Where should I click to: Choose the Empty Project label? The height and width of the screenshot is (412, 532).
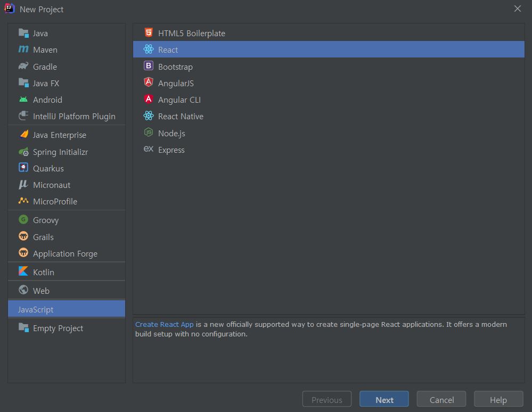click(58, 328)
